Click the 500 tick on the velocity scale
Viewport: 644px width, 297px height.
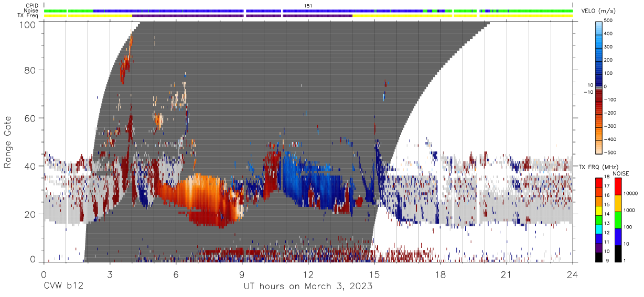tap(609, 20)
